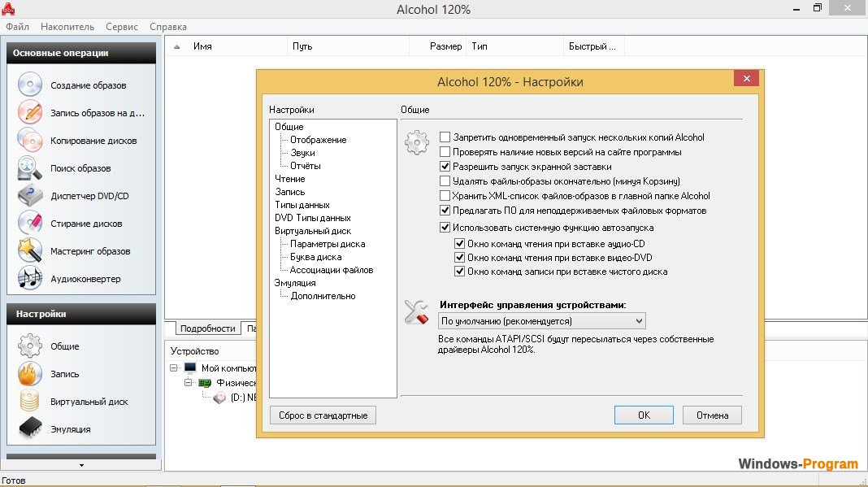Select Эмуляция in settings tree
Viewport: 868px width, 487px height.
pos(295,283)
